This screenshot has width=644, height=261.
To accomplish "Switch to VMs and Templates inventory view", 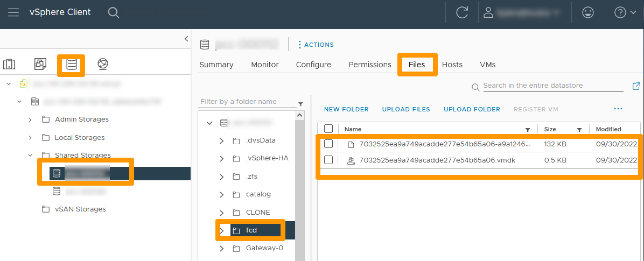I will click(40, 64).
